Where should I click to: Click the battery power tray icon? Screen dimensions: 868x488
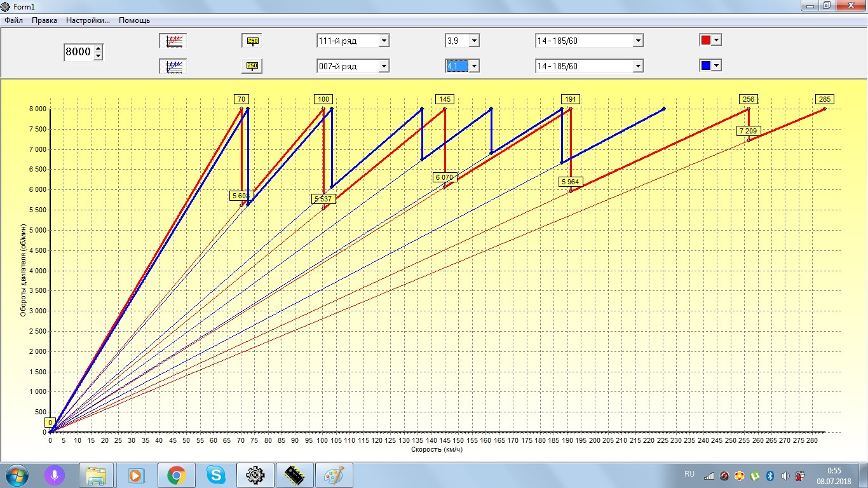(800, 475)
